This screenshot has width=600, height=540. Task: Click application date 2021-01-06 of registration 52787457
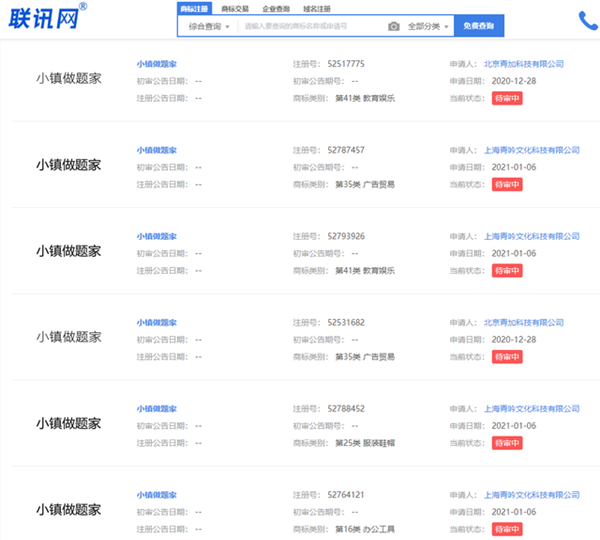[514, 167]
